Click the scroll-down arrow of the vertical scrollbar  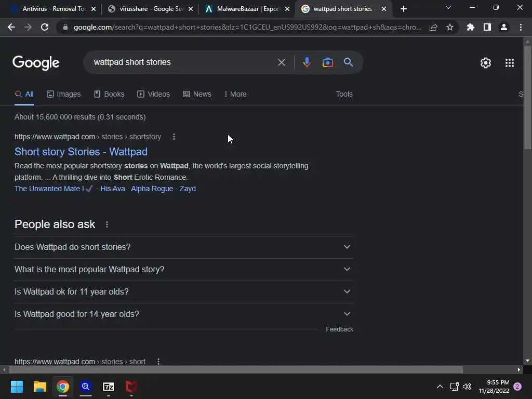[x=527, y=361]
